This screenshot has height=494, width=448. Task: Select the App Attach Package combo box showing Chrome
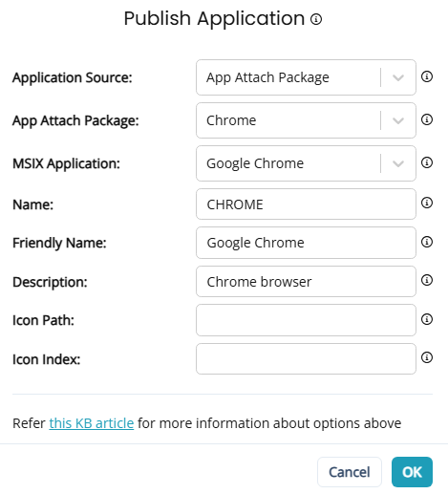coord(306,120)
